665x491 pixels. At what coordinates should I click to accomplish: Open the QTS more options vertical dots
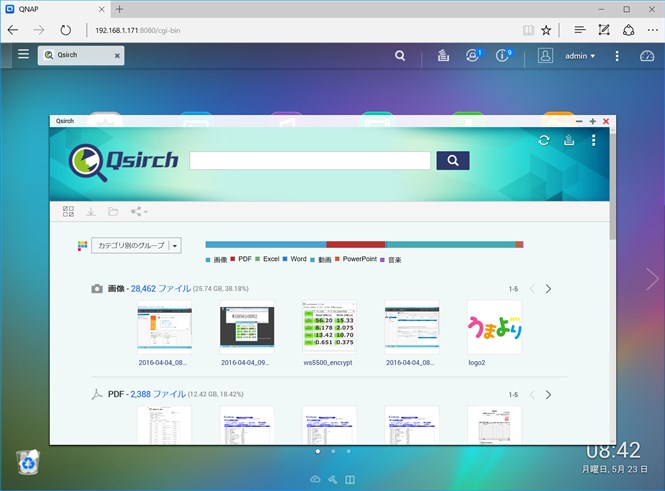coord(617,56)
